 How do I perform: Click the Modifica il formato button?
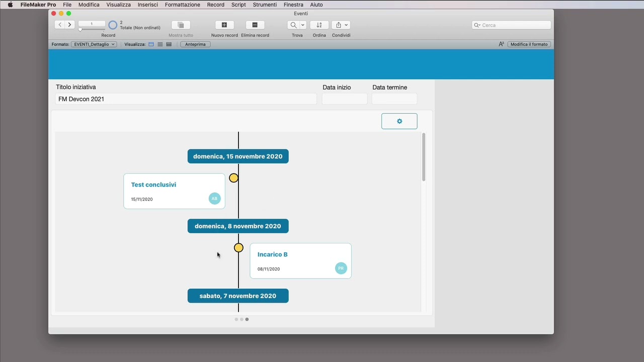[529, 44]
